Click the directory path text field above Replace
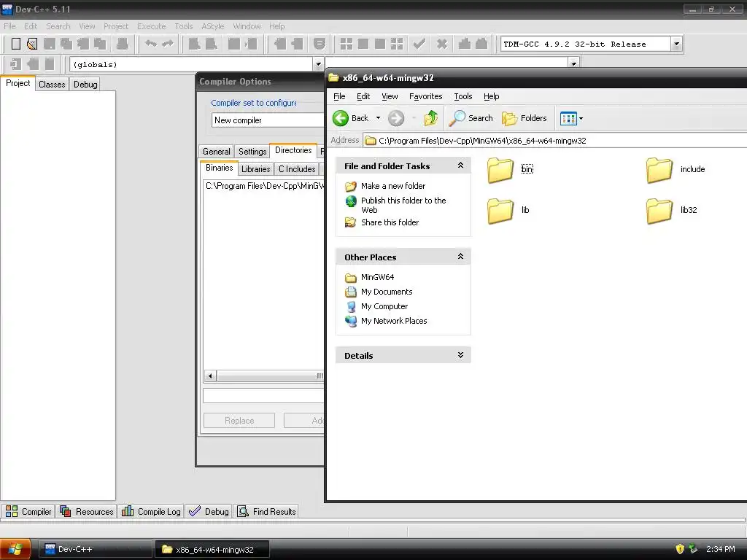 click(x=263, y=395)
